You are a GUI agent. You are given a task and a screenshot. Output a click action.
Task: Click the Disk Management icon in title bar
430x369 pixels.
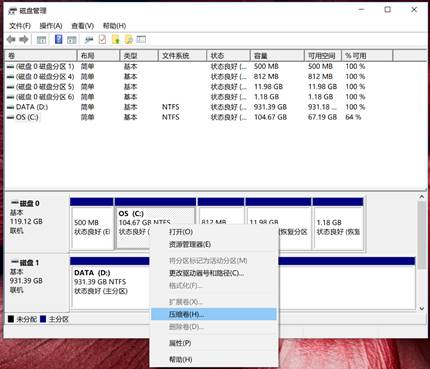pos(12,11)
